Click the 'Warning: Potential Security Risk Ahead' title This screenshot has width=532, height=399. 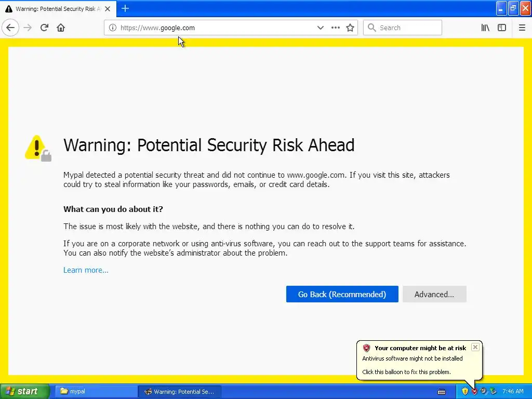[209, 145]
